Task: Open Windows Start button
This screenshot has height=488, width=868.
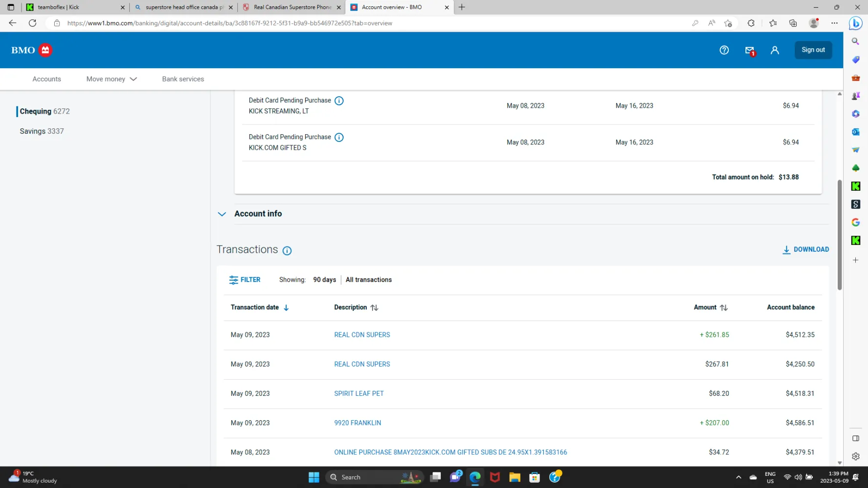Action: point(314,477)
